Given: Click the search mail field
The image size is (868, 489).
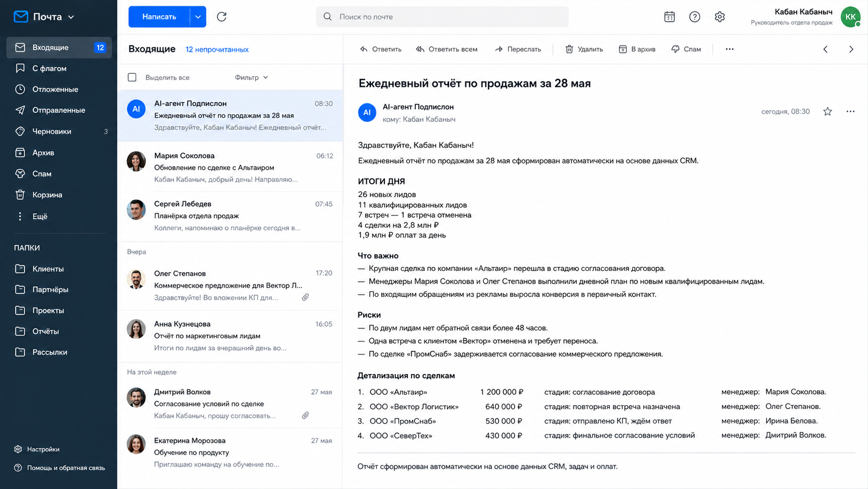Looking at the screenshot, I should coord(442,17).
